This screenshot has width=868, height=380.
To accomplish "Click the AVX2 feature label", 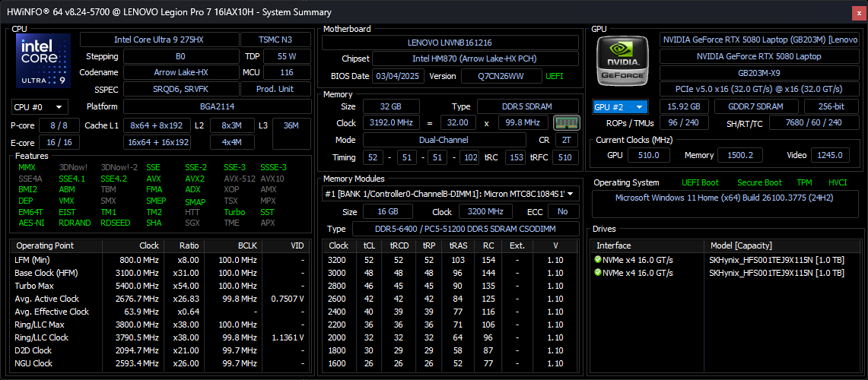I will click(195, 179).
